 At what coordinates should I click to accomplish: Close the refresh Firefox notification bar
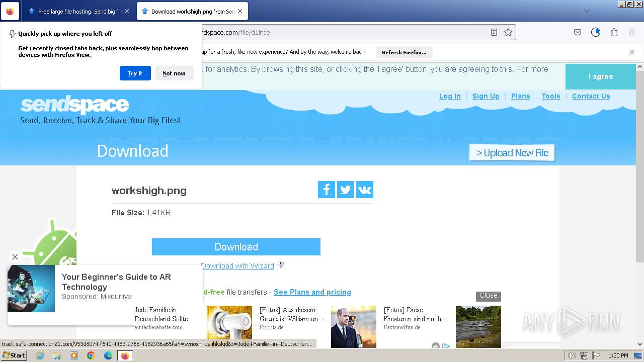tap(632, 52)
